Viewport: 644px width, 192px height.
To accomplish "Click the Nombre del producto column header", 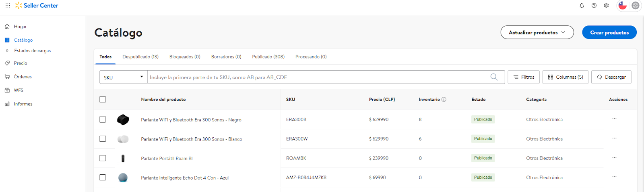I will click(x=163, y=100).
